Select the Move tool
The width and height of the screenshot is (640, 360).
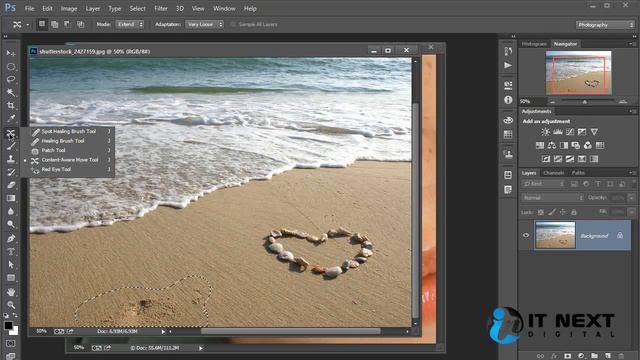(11, 53)
